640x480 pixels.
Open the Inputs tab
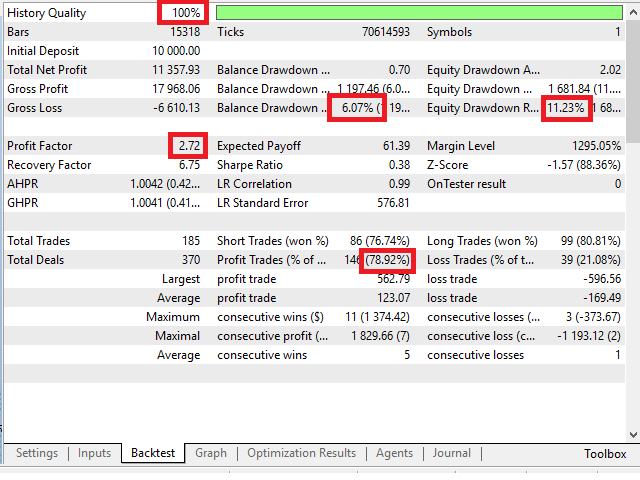coord(95,453)
